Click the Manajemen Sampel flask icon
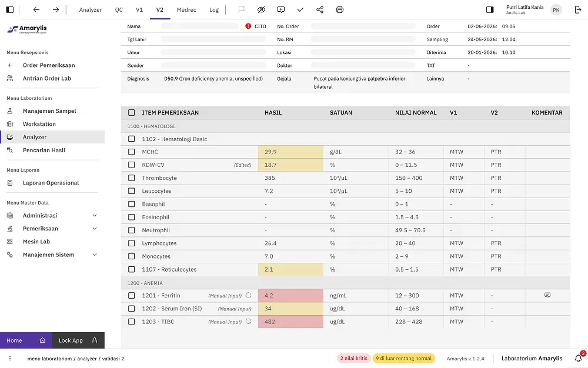 [10, 111]
